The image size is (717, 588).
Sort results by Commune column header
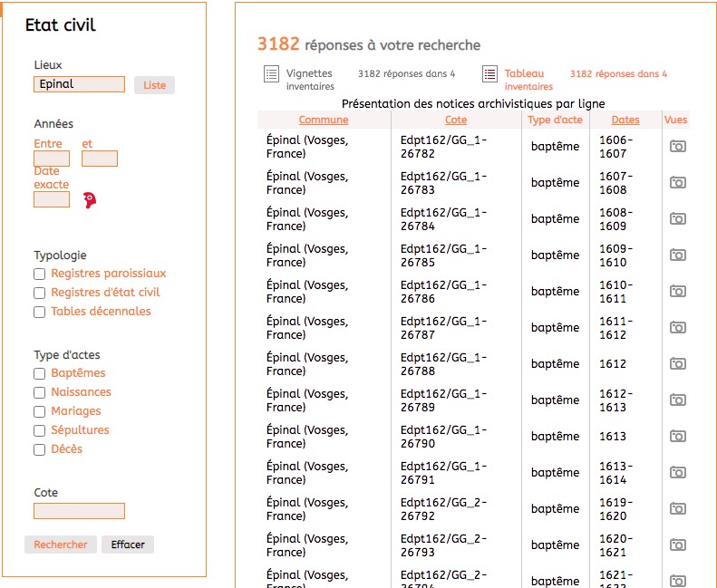(x=324, y=120)
